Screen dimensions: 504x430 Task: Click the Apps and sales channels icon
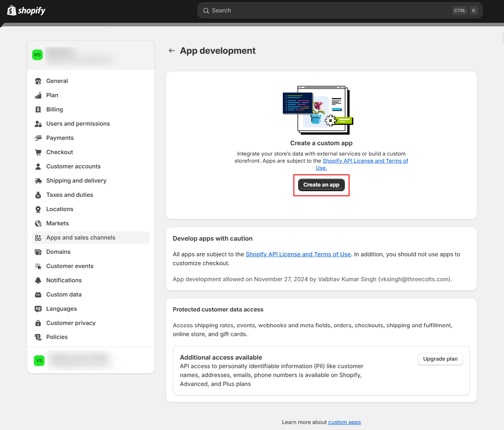tap(38, 238)
